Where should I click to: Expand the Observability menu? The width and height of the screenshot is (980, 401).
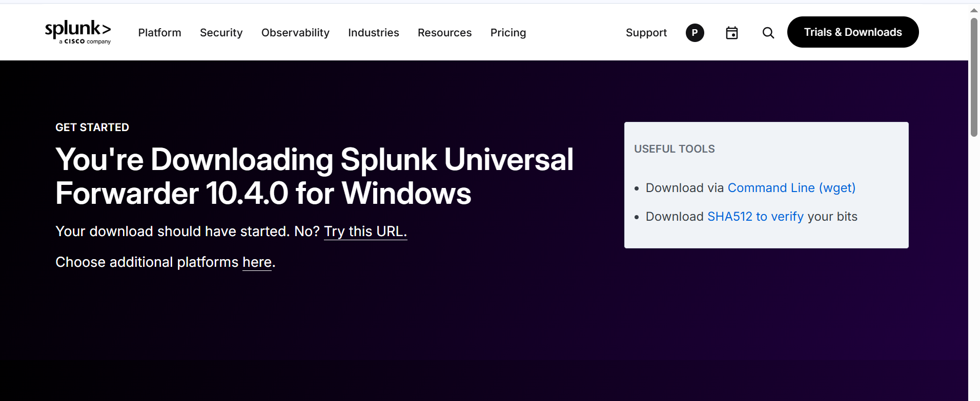click(x=295, y=33)
